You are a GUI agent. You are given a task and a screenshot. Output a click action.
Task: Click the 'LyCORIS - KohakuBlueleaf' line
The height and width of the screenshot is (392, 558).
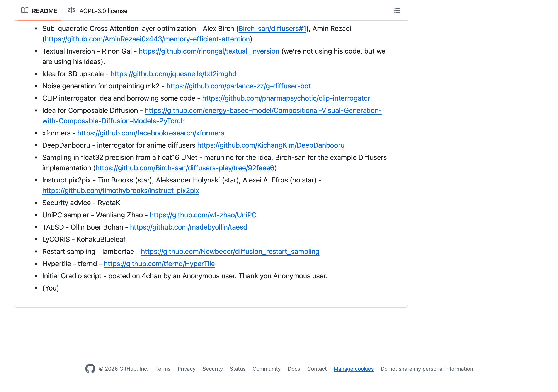(x=84, y=240)
